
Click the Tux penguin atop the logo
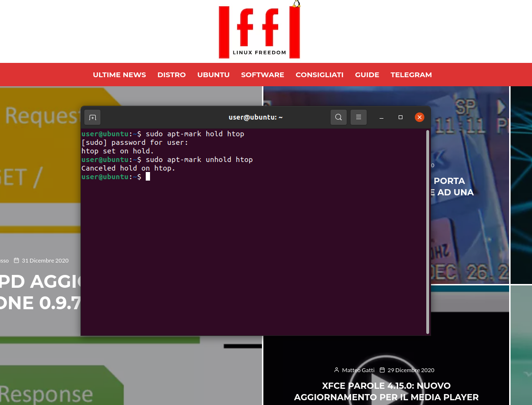pos(295,4)
